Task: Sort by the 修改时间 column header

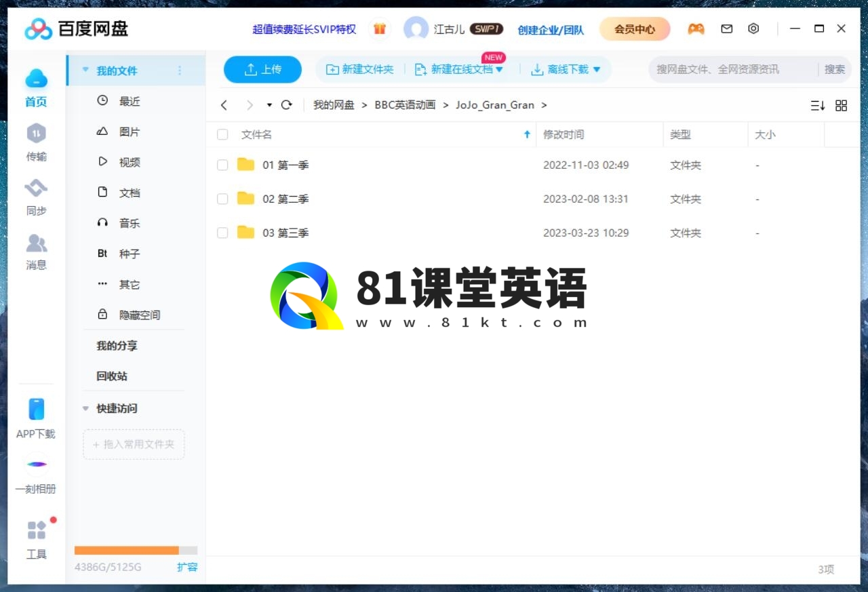Action: [x=564, y=134]
